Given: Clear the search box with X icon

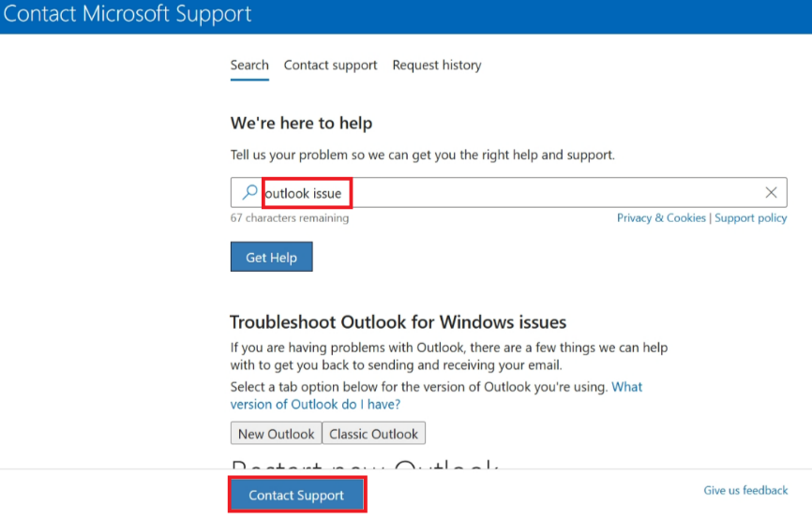Looking at the screenshot, I should click(771, 192).
